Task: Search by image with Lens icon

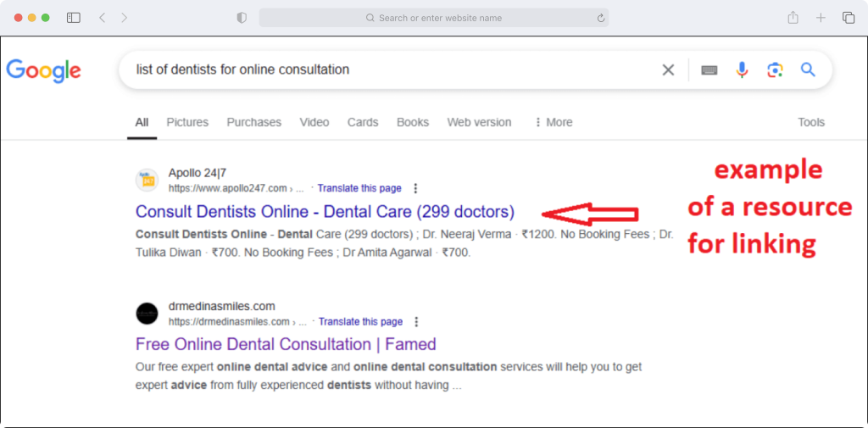Action: pos(775,69)
